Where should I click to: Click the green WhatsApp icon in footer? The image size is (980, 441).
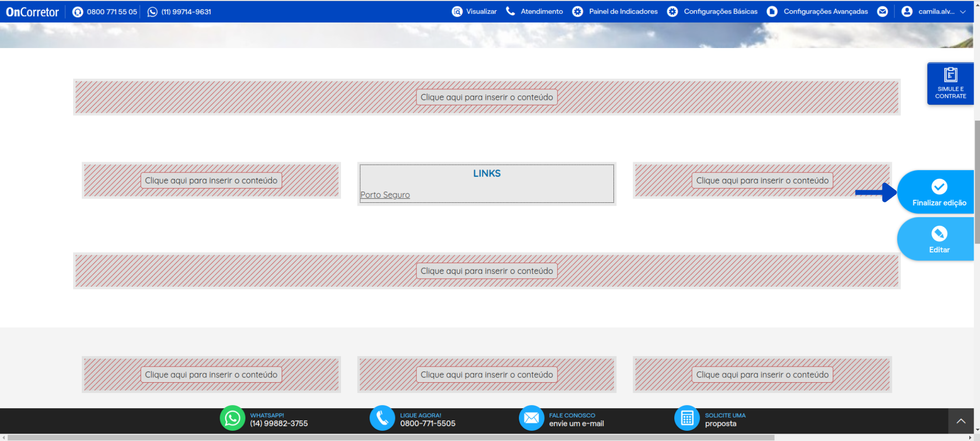(232, 418)
